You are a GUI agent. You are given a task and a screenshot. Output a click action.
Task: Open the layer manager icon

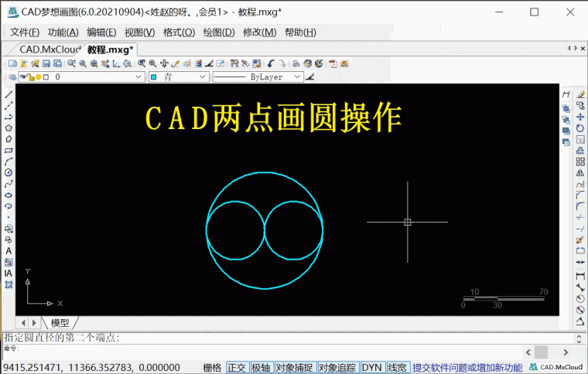pos(12,76)
